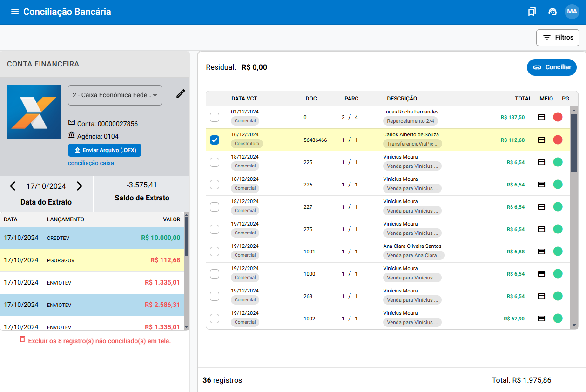Click the trash icon to delete unreconciled records

click(22, 339)
